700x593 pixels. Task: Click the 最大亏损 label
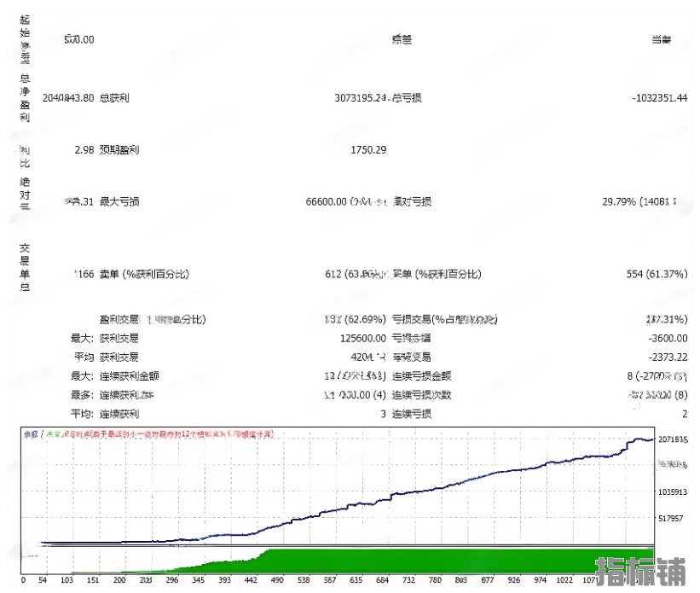click(x=120, y=202)
